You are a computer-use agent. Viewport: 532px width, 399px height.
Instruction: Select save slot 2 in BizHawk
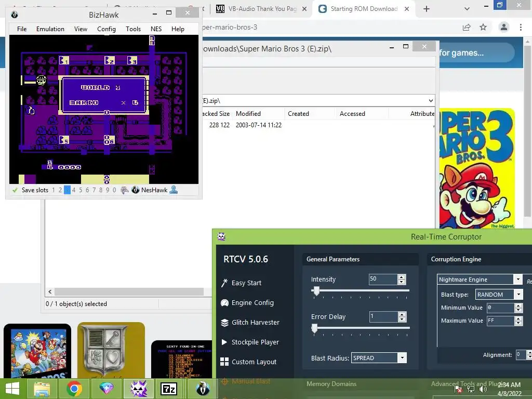point(60,190)
